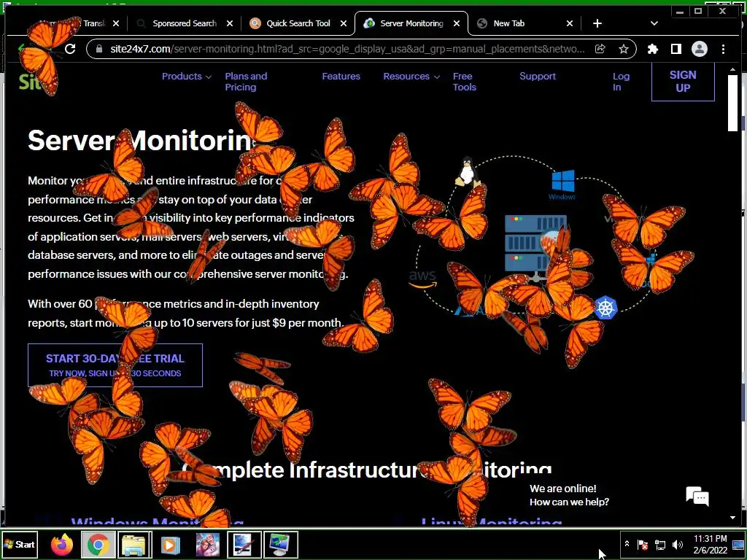Open the game icon in the taskbar
Viewport: 747px width, 560px height.
[x=208, y=544]
